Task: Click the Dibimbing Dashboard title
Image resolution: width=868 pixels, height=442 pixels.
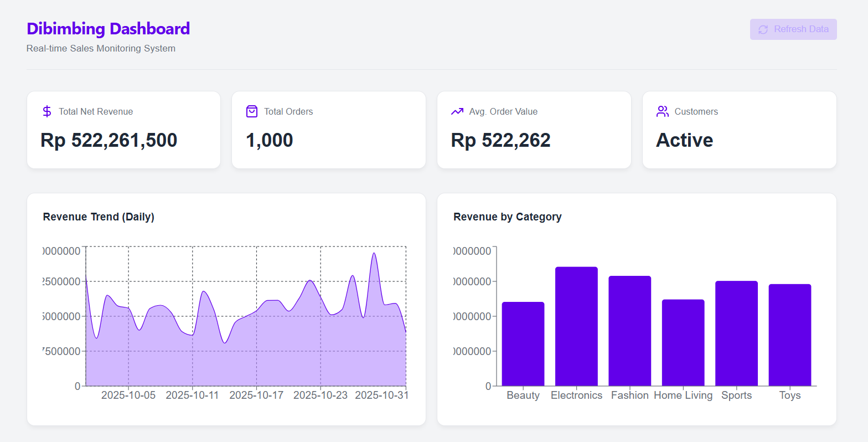Action: coord(108,29)
